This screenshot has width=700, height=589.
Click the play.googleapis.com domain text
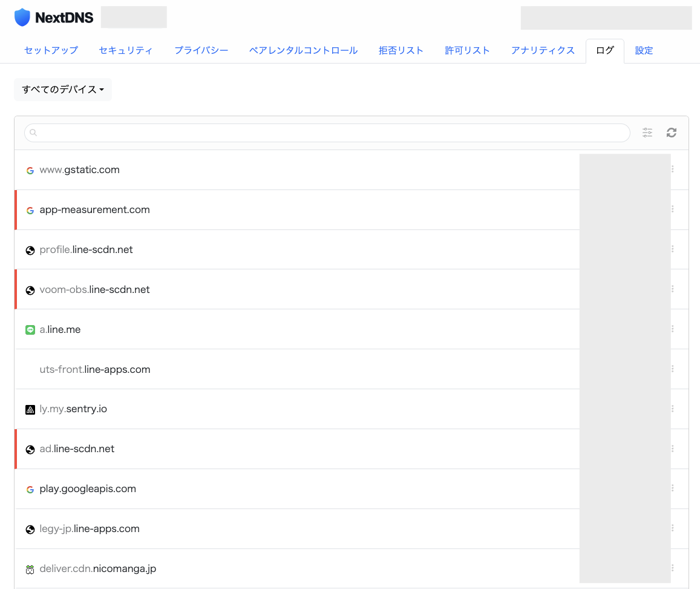pyautogui.click(x=88, y=489)
